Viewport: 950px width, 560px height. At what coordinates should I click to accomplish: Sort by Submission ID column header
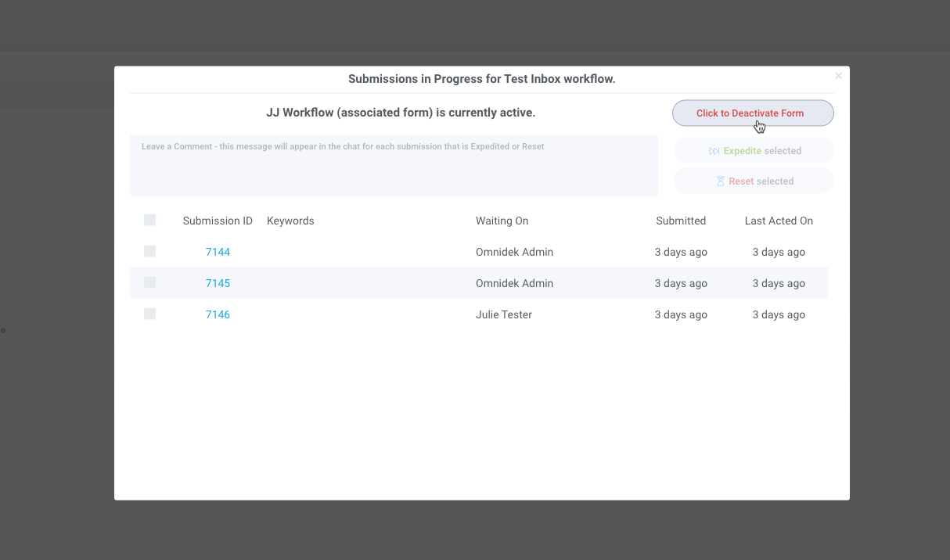(x=218, y=221)
